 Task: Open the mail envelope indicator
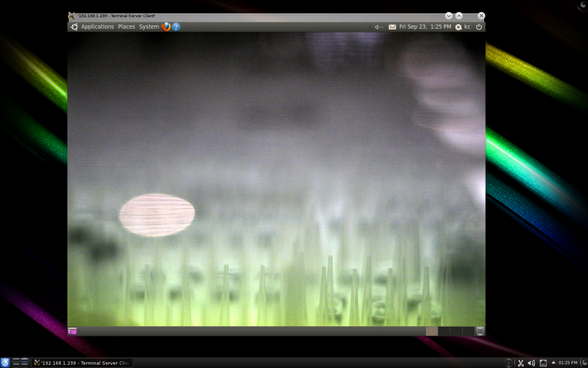click(x=392, y=26)
